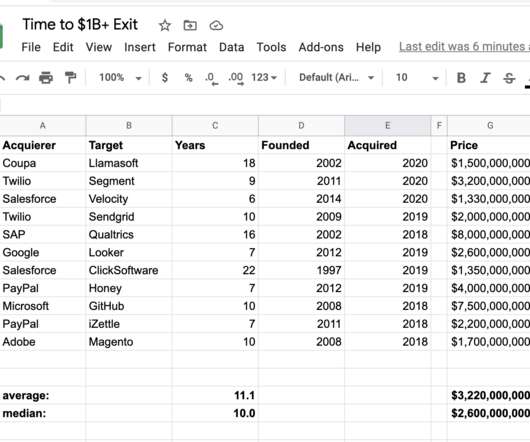
Task: Open the Help menu
Action: 368,47
